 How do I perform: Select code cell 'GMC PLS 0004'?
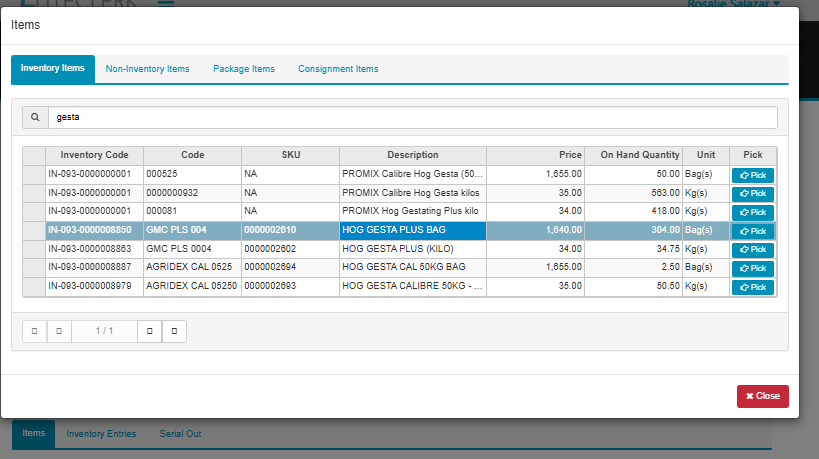(x=193, y=249)
